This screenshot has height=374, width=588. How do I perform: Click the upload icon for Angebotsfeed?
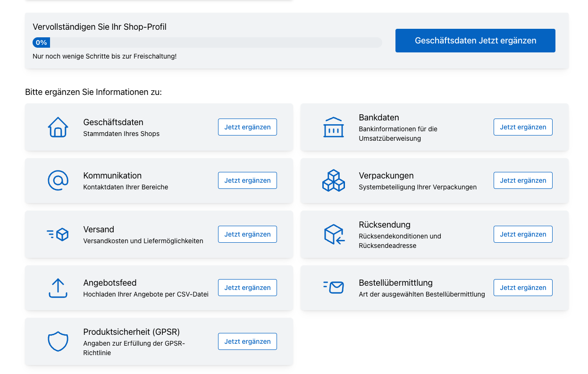tap(58, 288)
